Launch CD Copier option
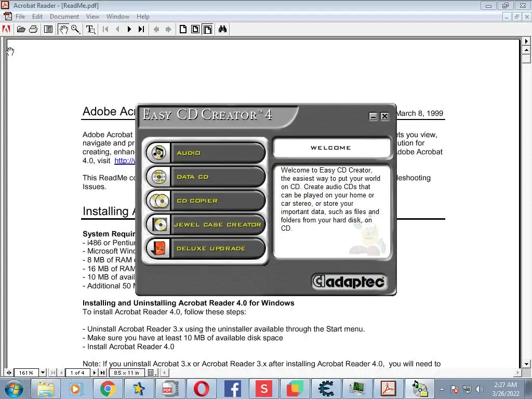The width and height of the screenshot is (532, 399). [206, 201]
